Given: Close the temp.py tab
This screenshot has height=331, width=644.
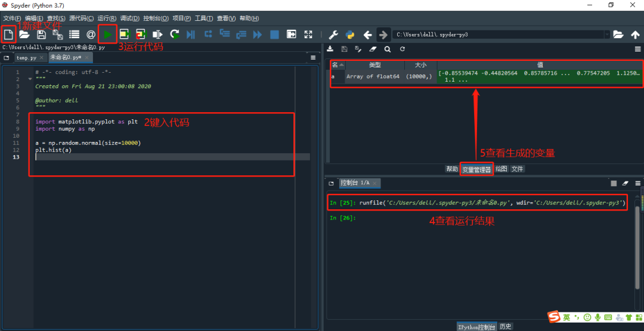Looking at the screenshot, I should [42, 58].
